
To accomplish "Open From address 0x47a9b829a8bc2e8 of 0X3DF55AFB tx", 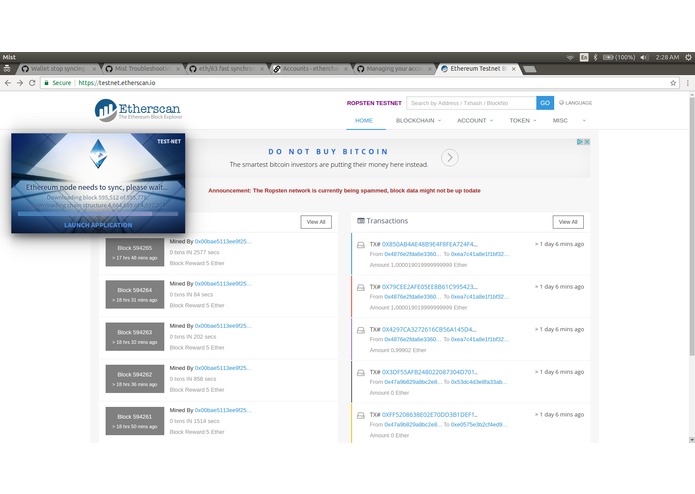I will click(x=413, y=382).
